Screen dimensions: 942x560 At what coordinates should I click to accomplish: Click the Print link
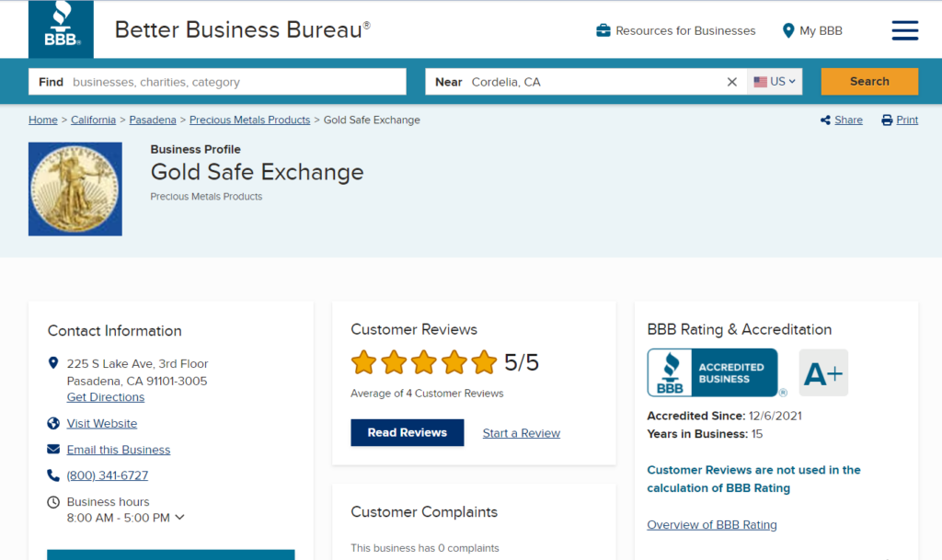[907, 120]
